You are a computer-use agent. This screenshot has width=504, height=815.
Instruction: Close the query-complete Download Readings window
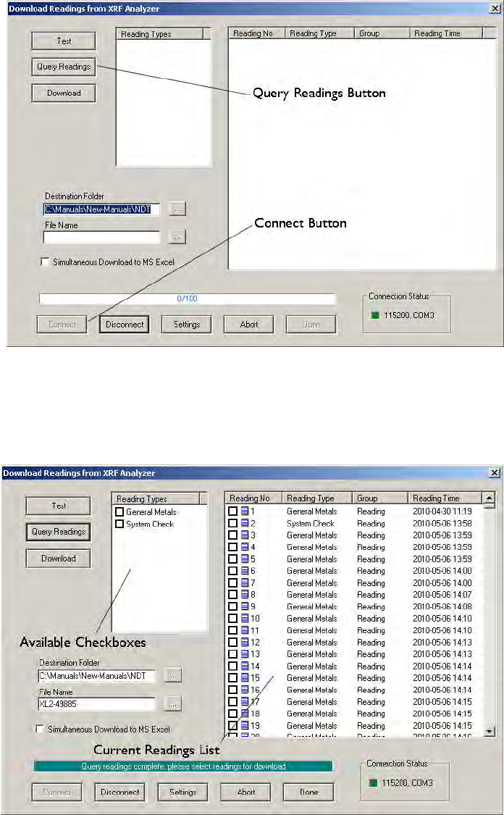tap(495, 472)
